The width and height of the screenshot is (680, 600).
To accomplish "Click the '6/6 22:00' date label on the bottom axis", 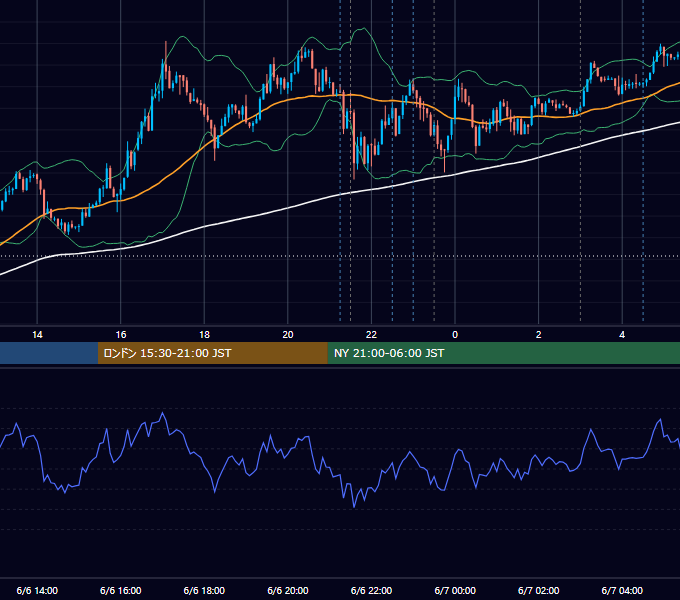I will [371, 590].
